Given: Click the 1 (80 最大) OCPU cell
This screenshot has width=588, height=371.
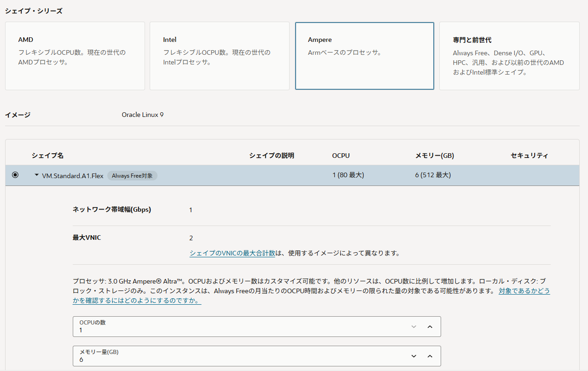Looking at the screenshot, I should [348, 175].
